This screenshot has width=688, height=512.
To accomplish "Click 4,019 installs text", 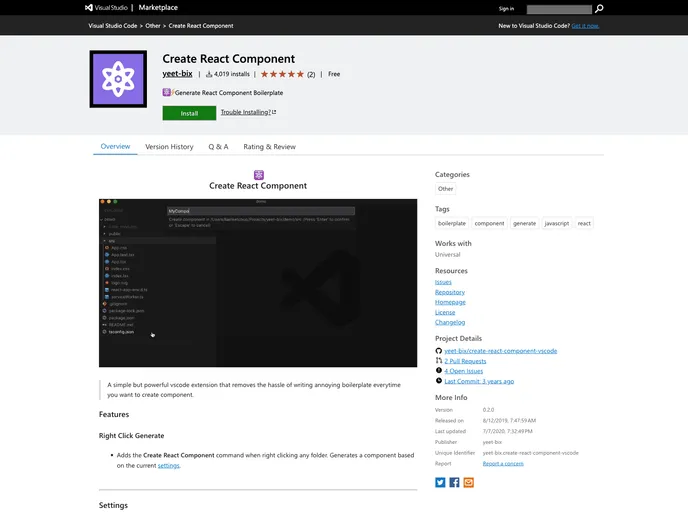I will point(232,74).
